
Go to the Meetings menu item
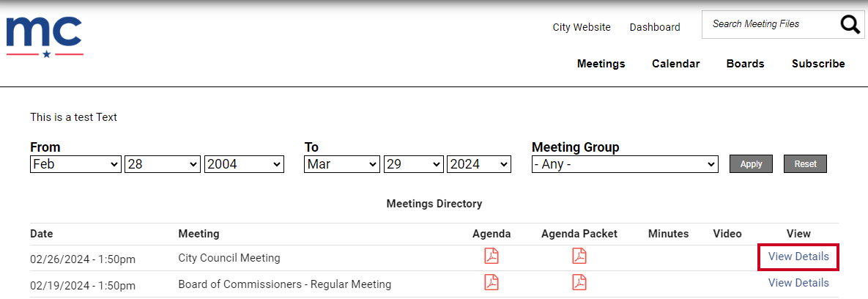coord(601,64)
